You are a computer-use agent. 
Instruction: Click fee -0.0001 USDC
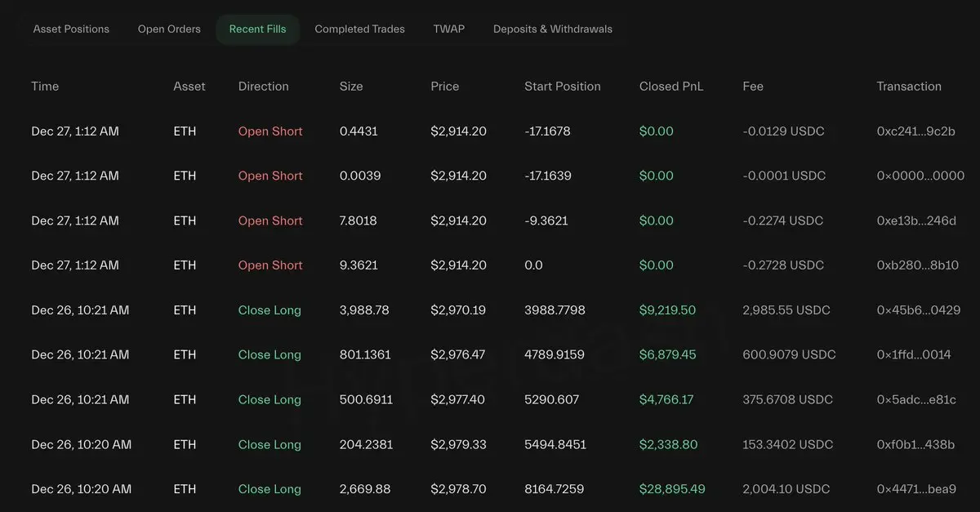(784, 176)
